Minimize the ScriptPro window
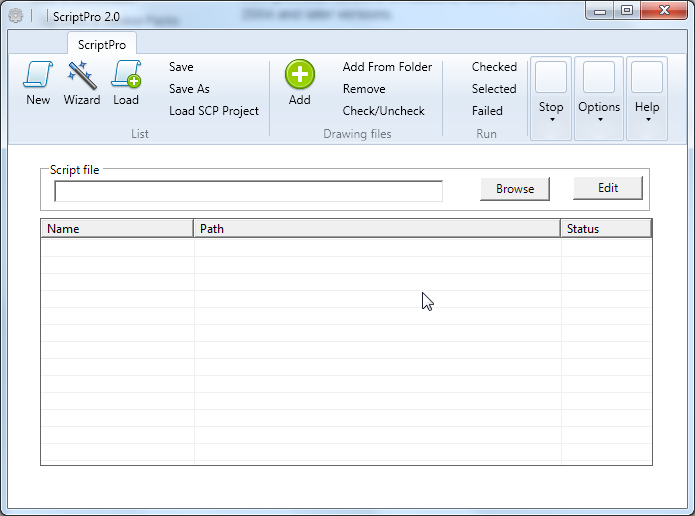The height and width of the screenshot is (516, 695). pyautogui.click(x=600, y=11)
